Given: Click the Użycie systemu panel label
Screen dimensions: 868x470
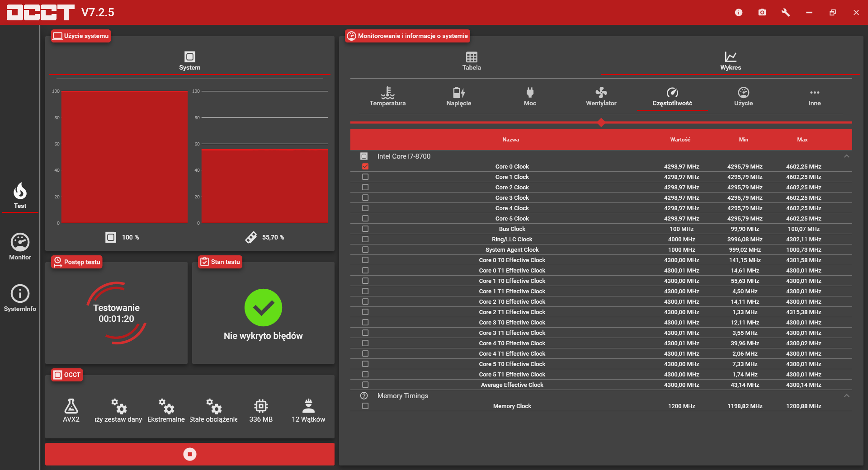Looking at the screenshot, I should pos(81,36).
